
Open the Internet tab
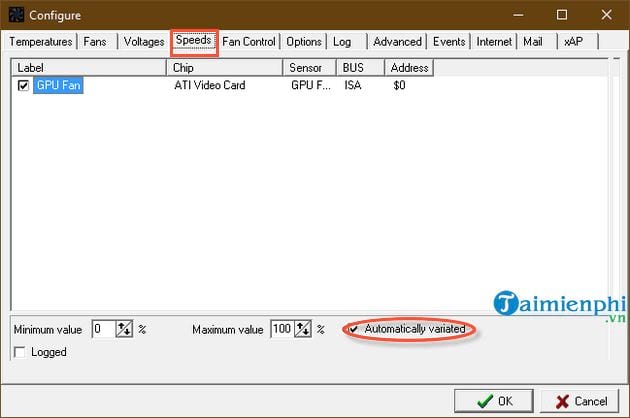(x=494, y=41)
